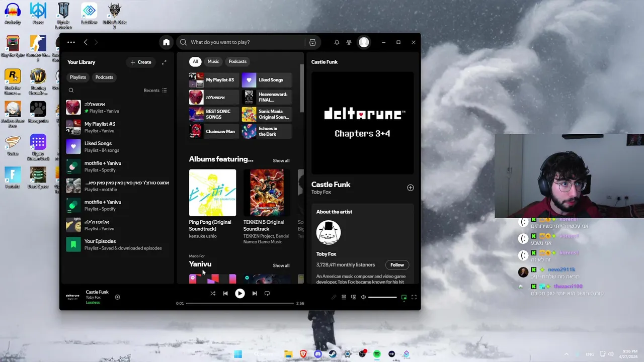Image resolution: width=644 pixels, height=362 pixels.
Task: Click the main view vertical scrollbar
Action: 302,88
